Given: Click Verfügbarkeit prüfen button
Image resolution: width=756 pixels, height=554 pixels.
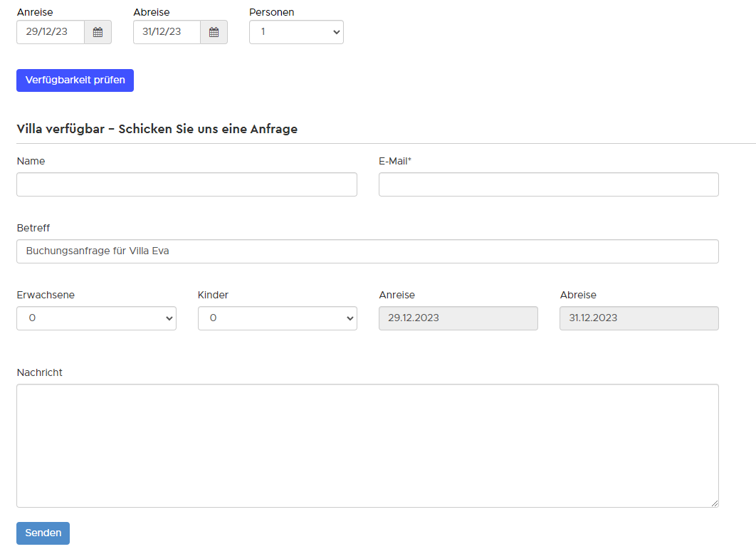Looking at the screenshot, I should (75, 80).
